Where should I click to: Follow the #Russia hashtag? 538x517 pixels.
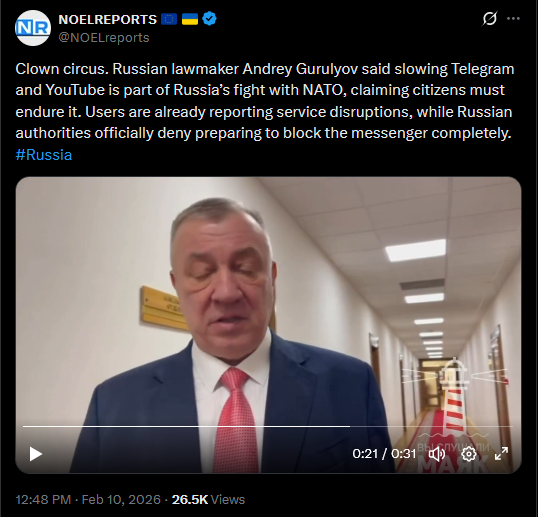(44, 155)
